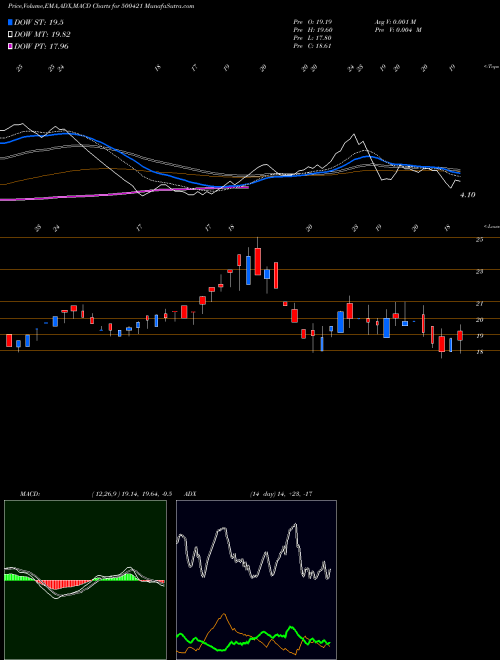Click the '4.10' value near EMA lines
500x660 pixels.
468,195
